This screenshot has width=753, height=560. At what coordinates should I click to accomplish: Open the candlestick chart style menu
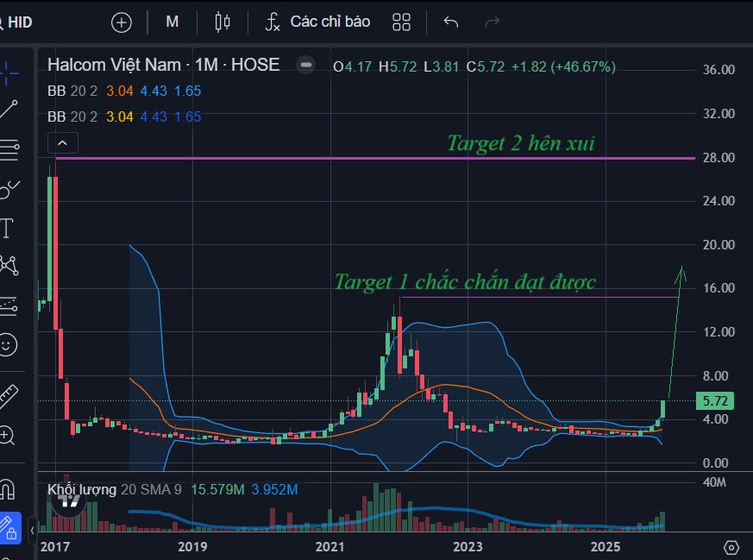tap(223, 22)
